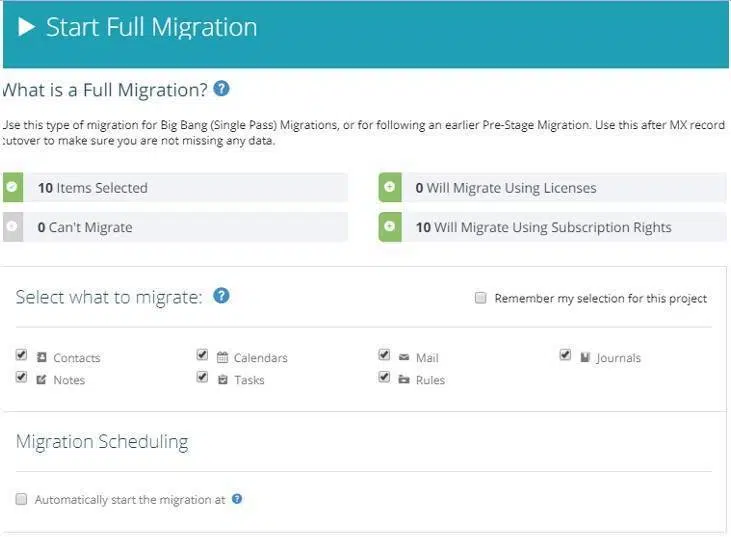This screenshot has width=731, height=537.
Task: Click help icon beside Select what to migrate
Action: [x=222, y=296]
